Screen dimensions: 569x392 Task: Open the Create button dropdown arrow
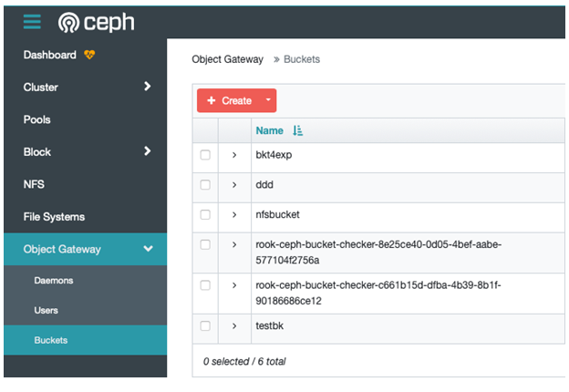coord(268,100)
